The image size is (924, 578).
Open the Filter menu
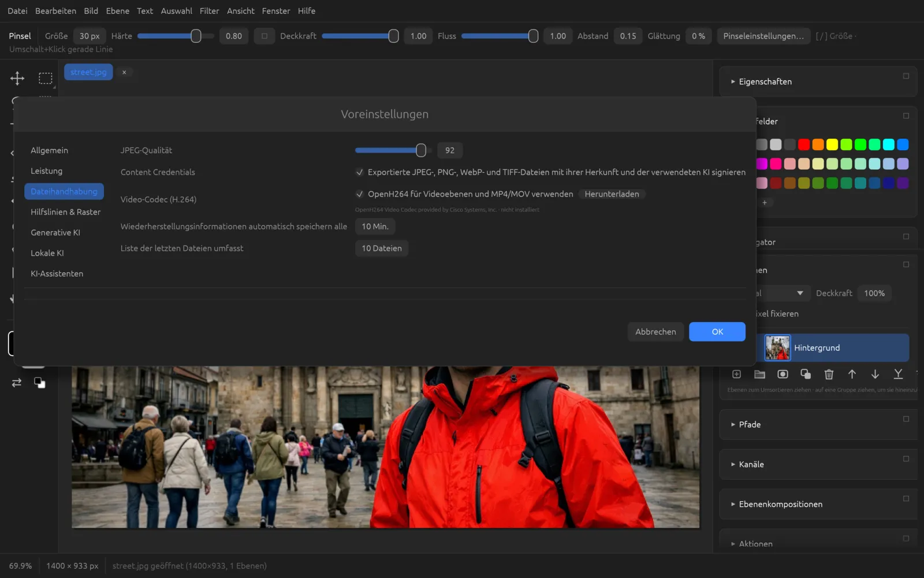coord(209,11)
